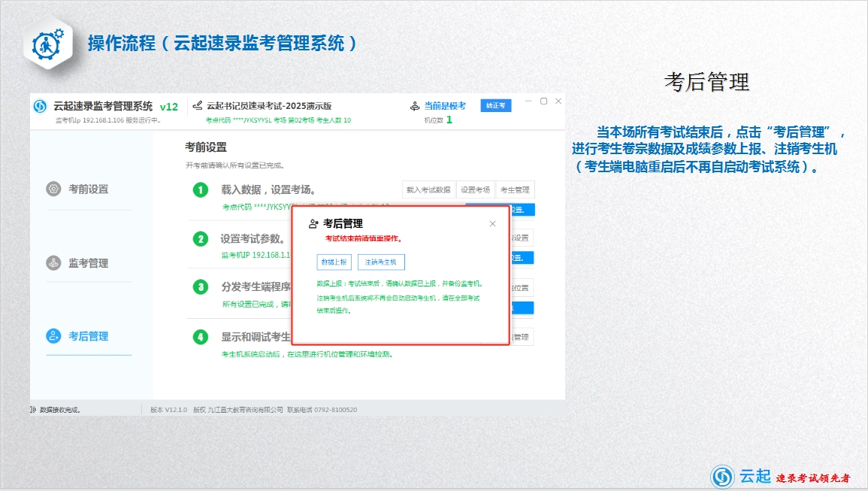Open 考生管理 from step one
This screenshot has height=491, width=868.
coord(515,189)
